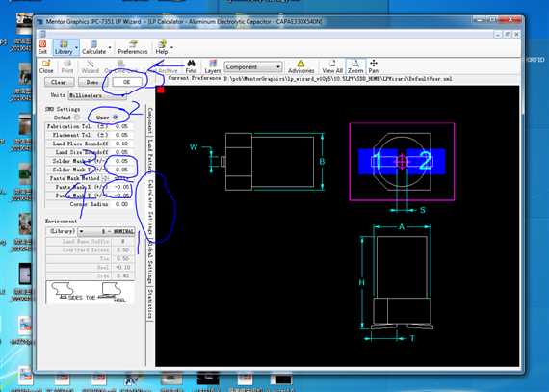Switch to the Statistics vertical tab
Viewport: 549px width, 392px height.
[x=150, y=303]
